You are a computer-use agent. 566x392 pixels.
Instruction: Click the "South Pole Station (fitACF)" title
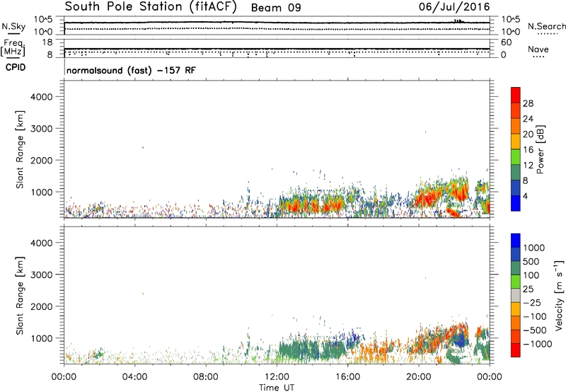151,7
